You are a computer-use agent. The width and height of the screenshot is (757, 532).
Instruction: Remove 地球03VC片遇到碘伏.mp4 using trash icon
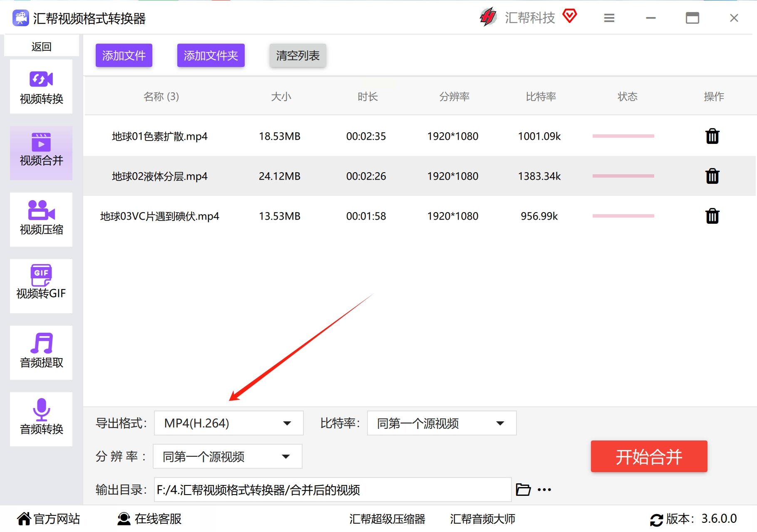tap(712, 216)
